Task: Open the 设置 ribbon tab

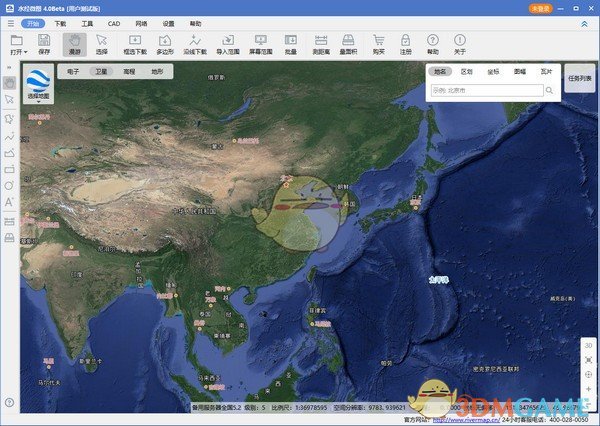Action: (x=168, y=24)
